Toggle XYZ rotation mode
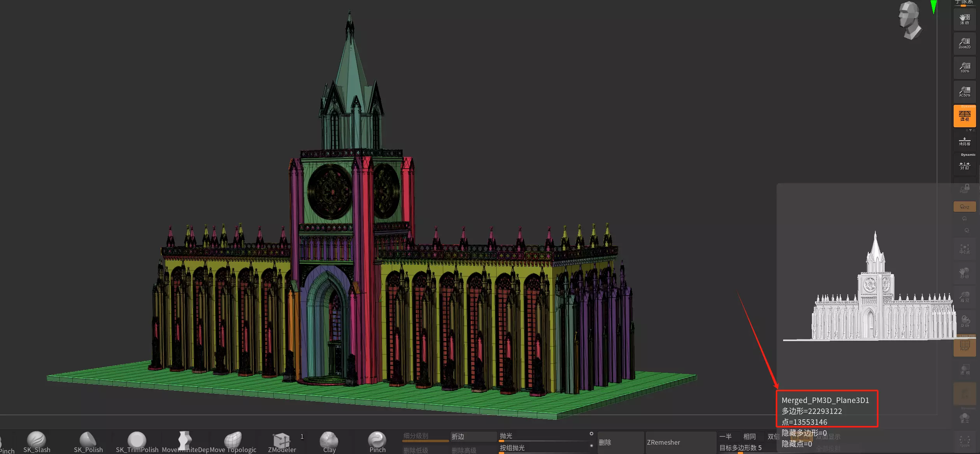 point(964,207)
